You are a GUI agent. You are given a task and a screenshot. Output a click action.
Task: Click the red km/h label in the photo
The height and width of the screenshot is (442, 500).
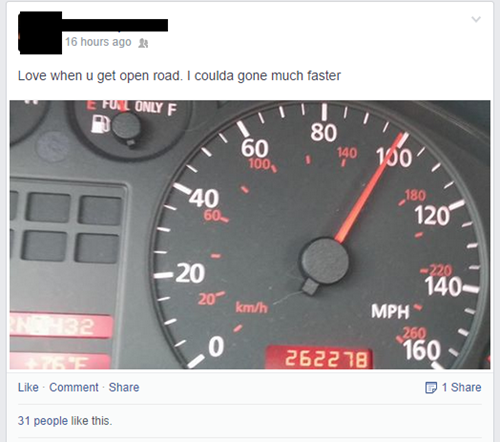[x=251, y=307]
